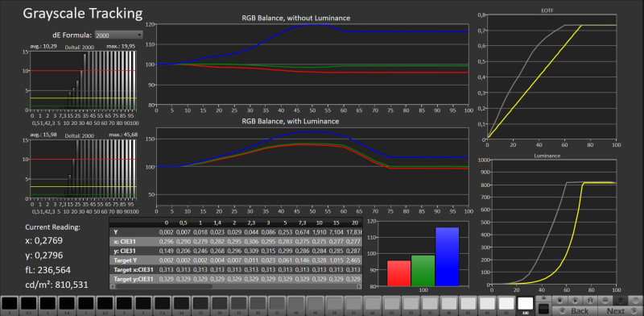The image size is (644, 316).
Task: Select the 20 percent grayscale patch
Action: [x=220, y=306]
